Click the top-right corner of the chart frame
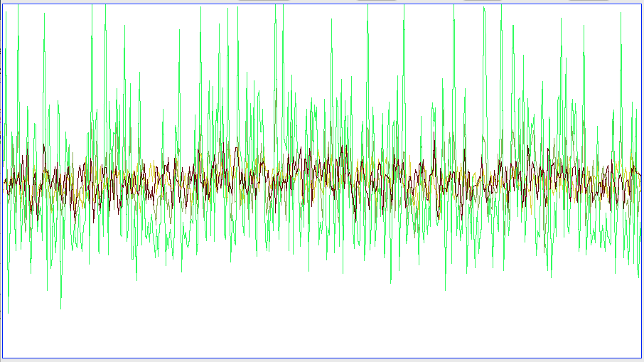This screenshot has width=644, height=362. [641, 4]
